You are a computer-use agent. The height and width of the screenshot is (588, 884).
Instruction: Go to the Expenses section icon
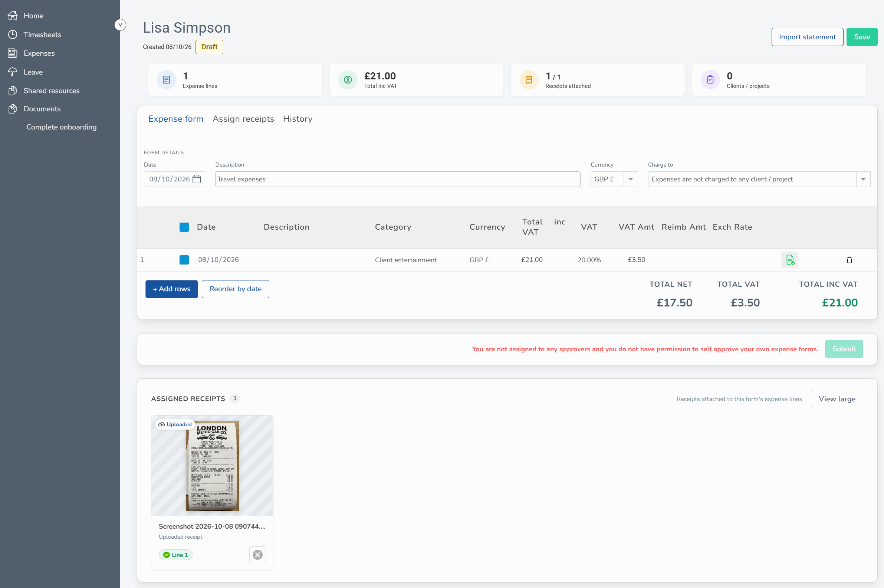point(13,53)
